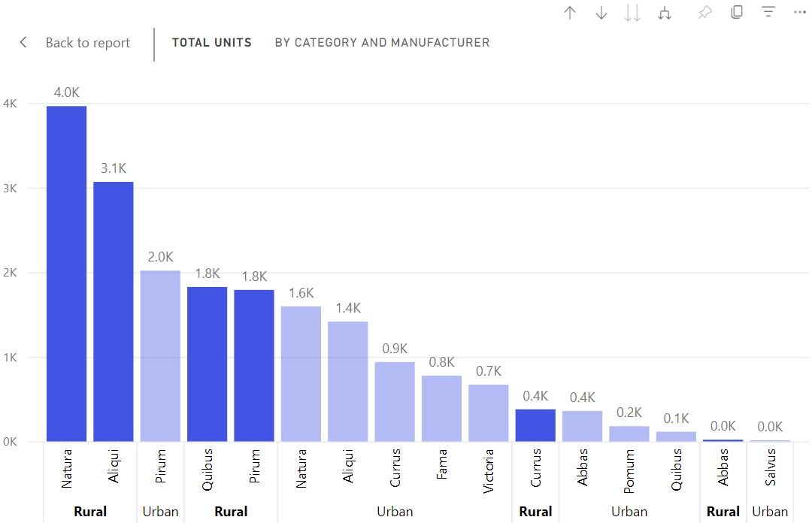The width and height of the screenshot is (812, 529).
Task: Click the Rural label under Currus
Action: coord(535,512)
